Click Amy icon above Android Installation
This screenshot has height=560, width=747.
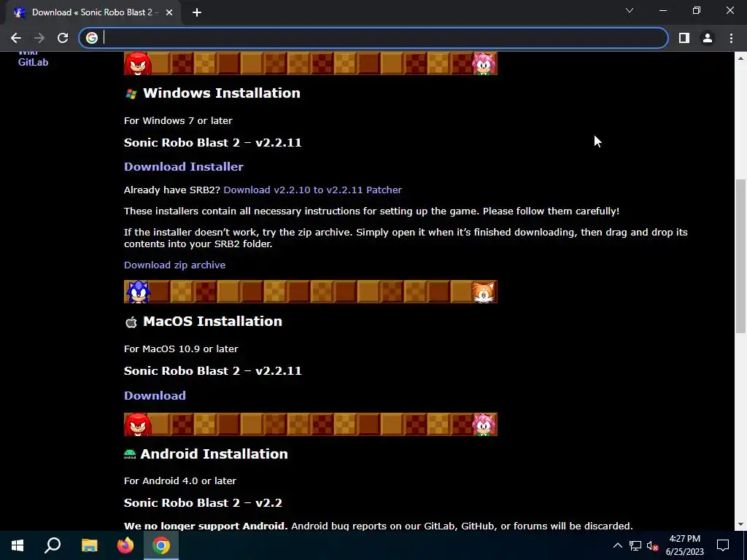[484, 424]
